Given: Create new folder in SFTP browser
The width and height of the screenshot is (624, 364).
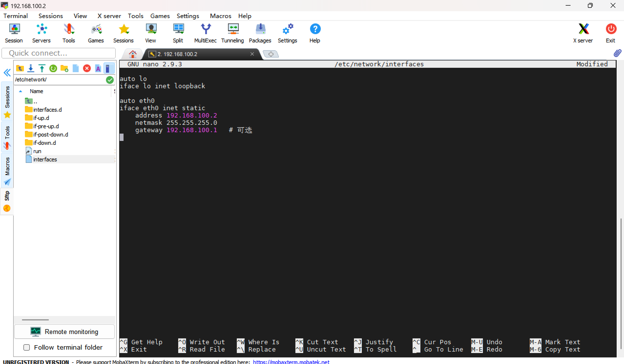Looking at the screenshot, I should [x=64, y=68].
